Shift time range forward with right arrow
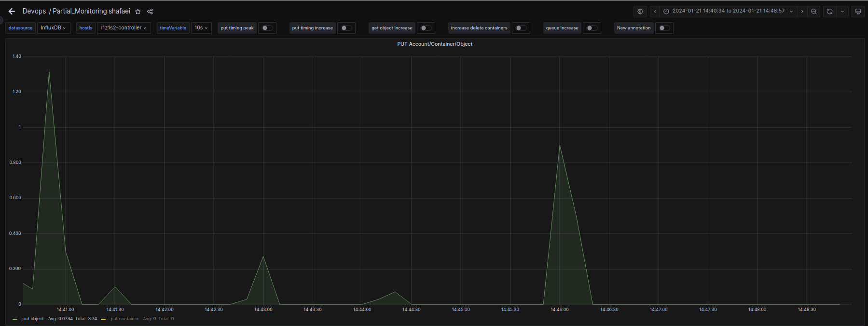868x326 pixels. (x=802, y=12)
